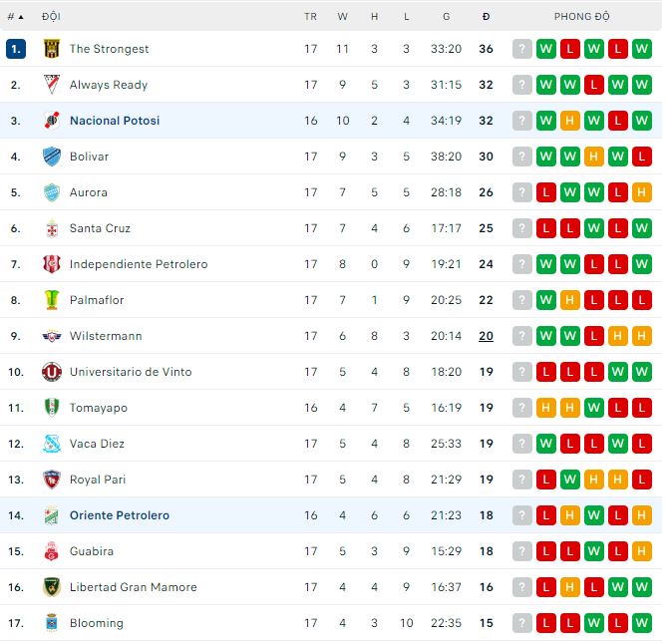Sort standings by the Đ points column

[486, 17]
